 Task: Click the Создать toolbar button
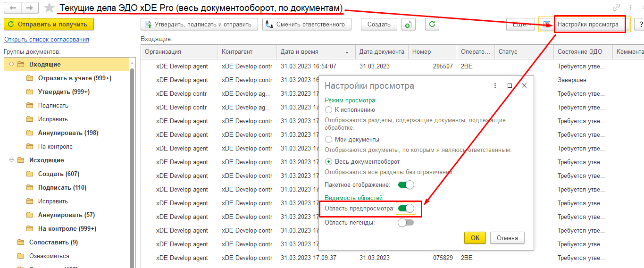[379, 25]
